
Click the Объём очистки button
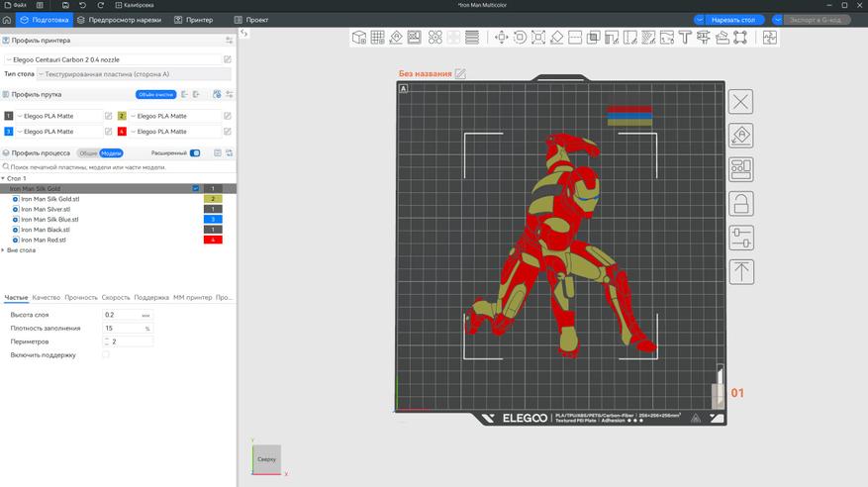pyautogui.click(x=155, y=95)
